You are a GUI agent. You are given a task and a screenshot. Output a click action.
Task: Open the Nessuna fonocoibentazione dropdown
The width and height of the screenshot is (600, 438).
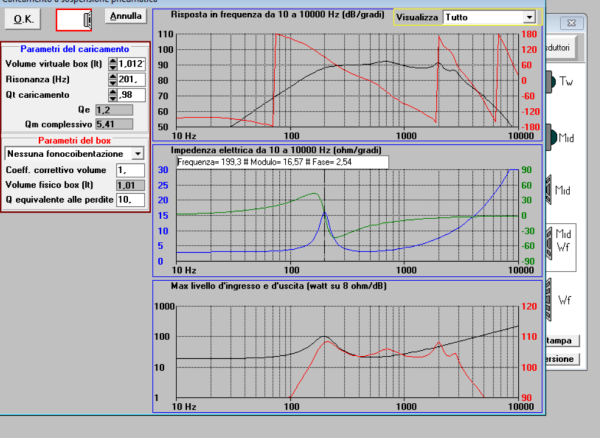[x=137, y=154]
